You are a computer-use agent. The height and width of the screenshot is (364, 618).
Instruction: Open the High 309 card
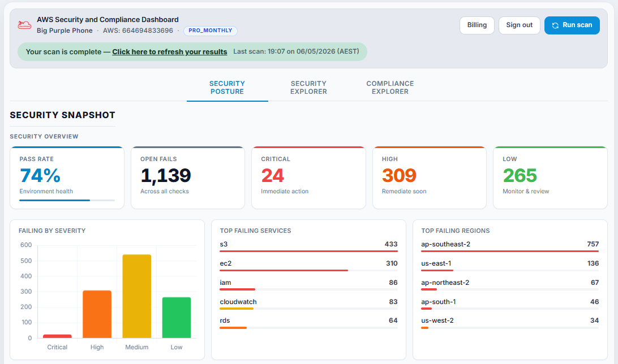coord(430,177)
